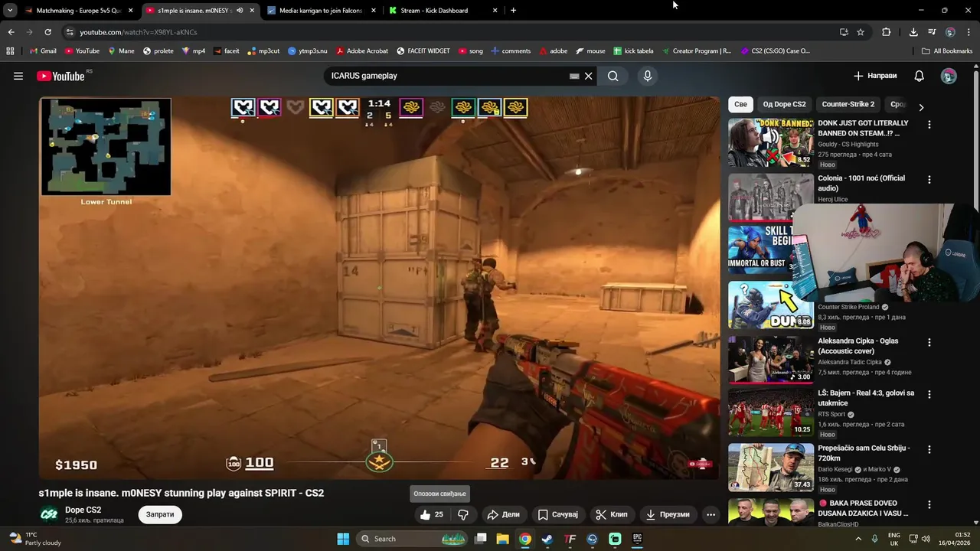Go to the YouTube home logo
Image resolution: width=980 pixels, height=551 pixels.
point(60,76)
